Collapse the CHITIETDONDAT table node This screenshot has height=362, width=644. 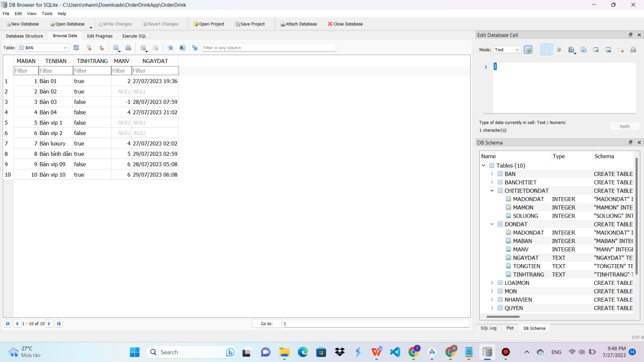click(492, 191)
